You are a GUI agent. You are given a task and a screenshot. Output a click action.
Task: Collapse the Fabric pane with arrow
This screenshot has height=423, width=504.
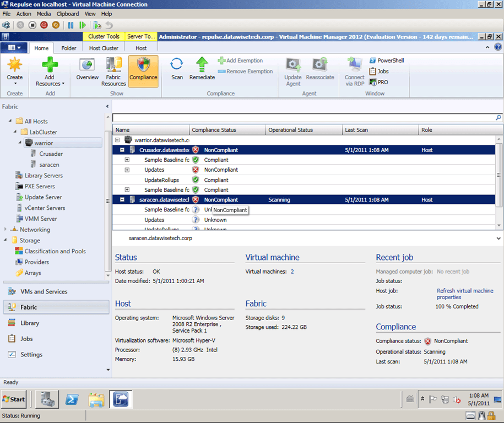coord(107,106)
